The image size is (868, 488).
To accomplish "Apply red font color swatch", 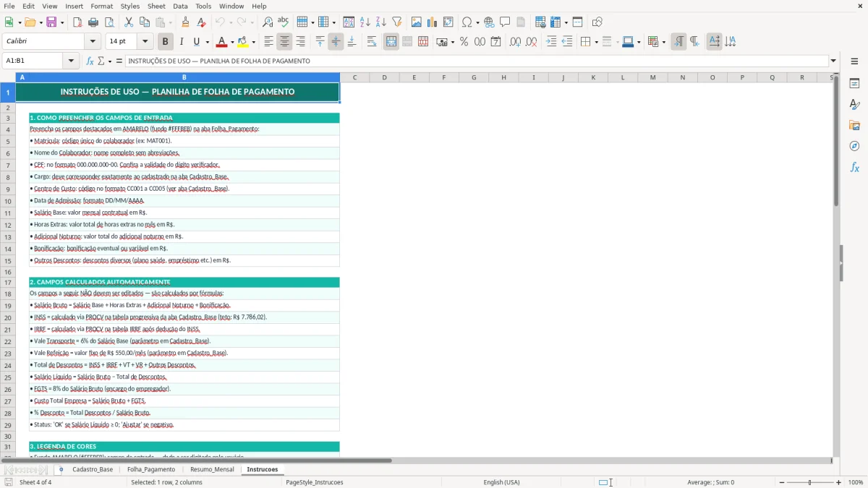I will (x=222, y=42).
